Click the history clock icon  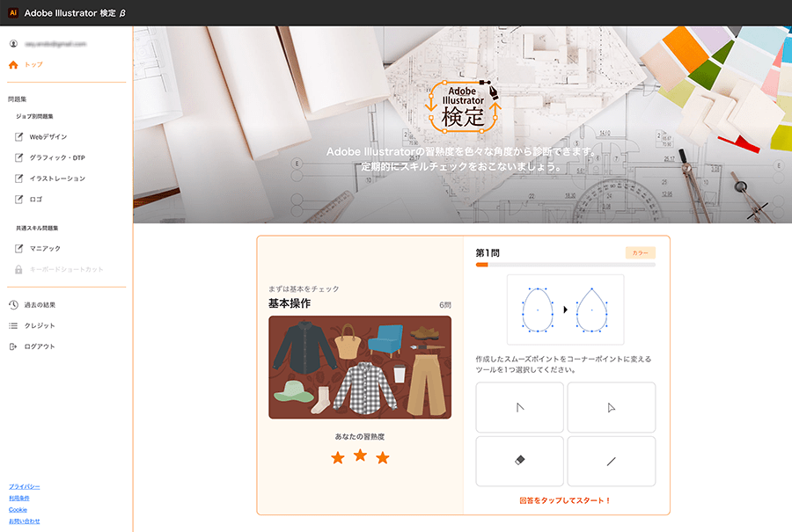point(13,305)
